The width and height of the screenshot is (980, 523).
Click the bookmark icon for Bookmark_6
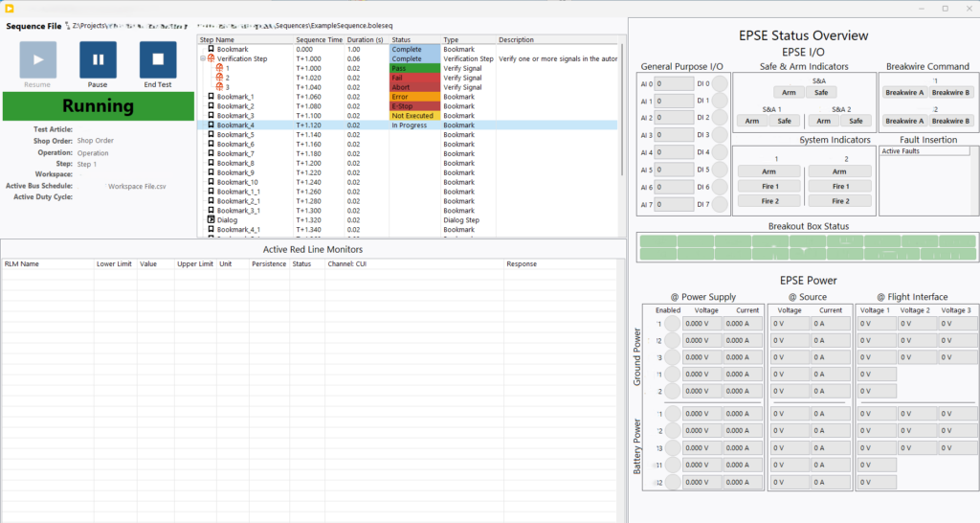coord(212,144)
